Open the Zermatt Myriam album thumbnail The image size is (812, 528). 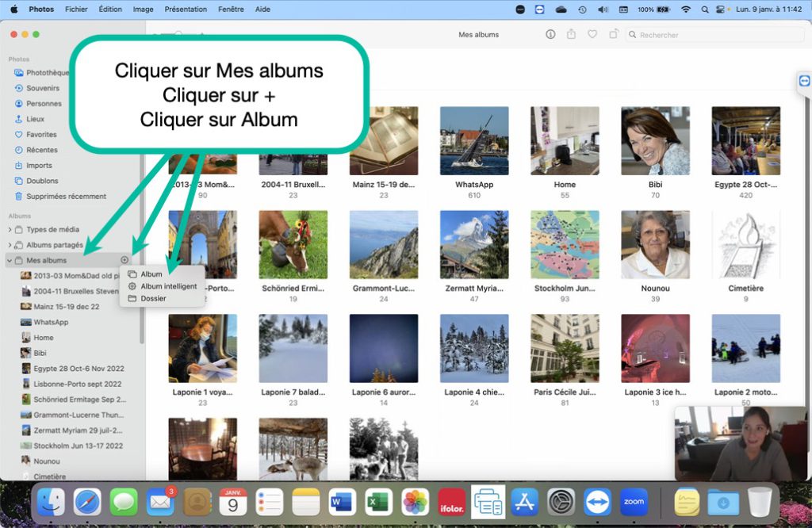point(474,244)
